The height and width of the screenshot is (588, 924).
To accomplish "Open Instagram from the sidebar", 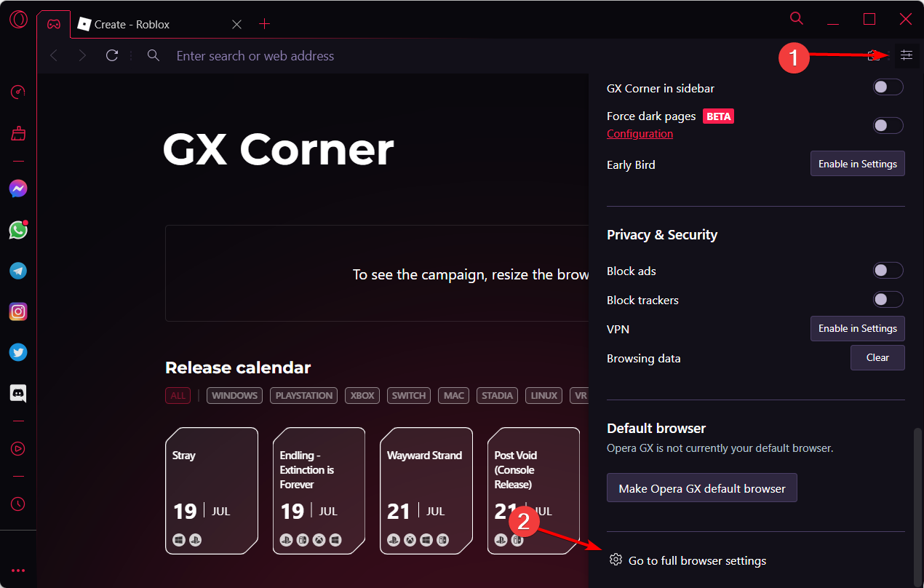I will (x=18, y=311).
